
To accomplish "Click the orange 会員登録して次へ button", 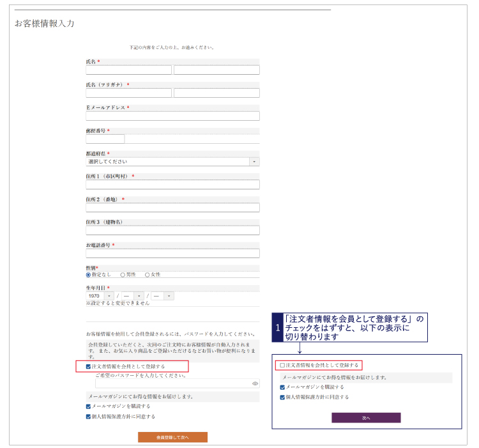I will pos(172,438).
